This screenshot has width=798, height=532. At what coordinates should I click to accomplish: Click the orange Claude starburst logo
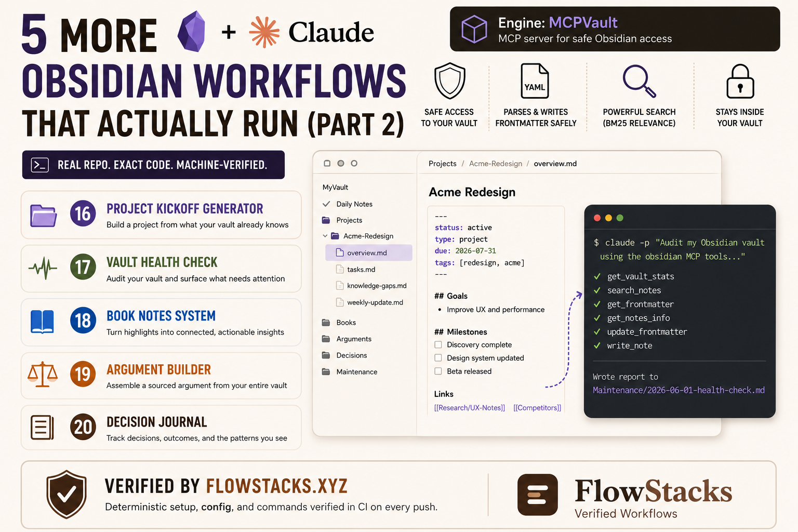click(264, 32)
